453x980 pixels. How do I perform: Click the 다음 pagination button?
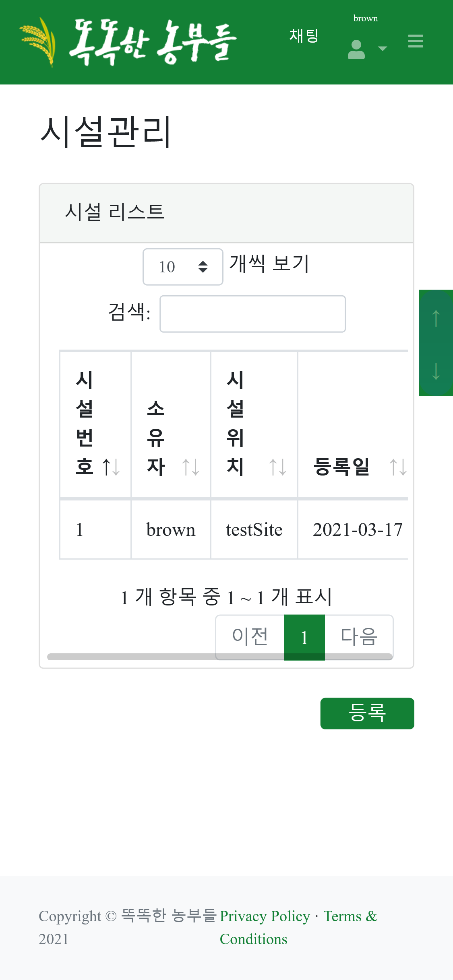tap(359, 636)
